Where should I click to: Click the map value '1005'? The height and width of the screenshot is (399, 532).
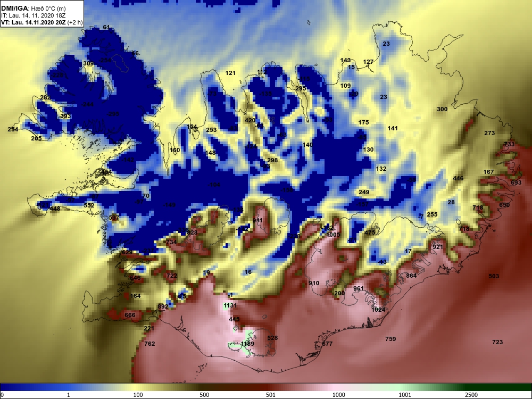pyautogui.click(x=333, y=235)
